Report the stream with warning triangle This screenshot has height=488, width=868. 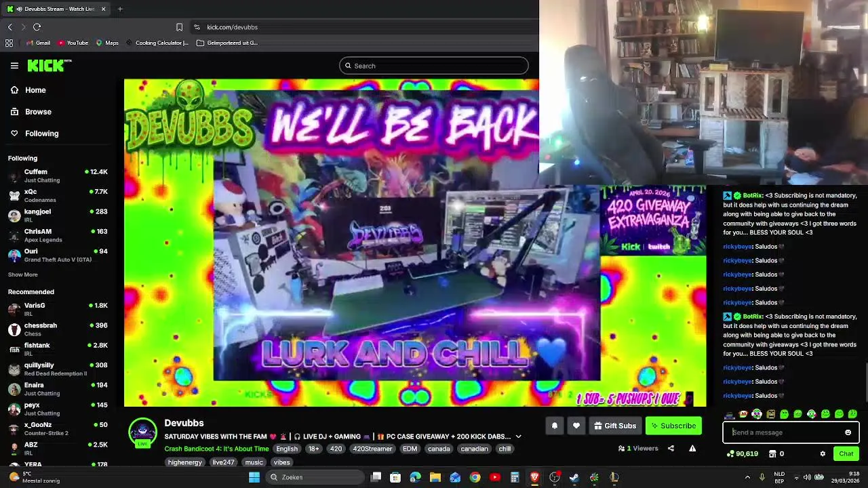(x=692, y=448)
